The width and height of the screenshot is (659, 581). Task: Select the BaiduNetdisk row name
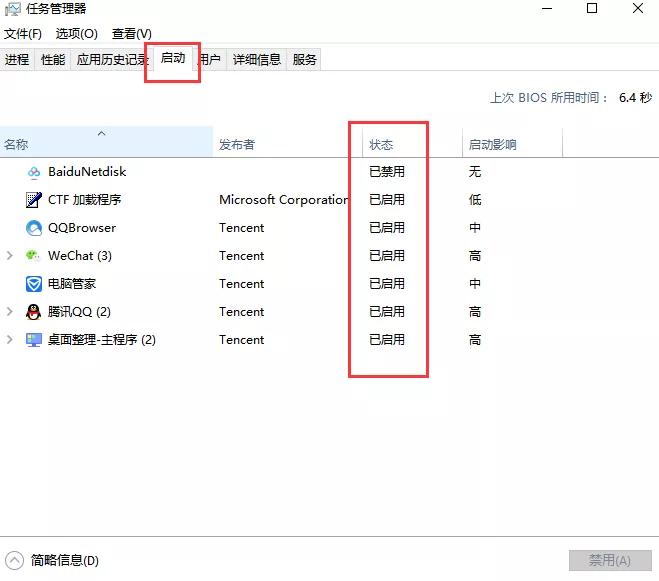87,172
